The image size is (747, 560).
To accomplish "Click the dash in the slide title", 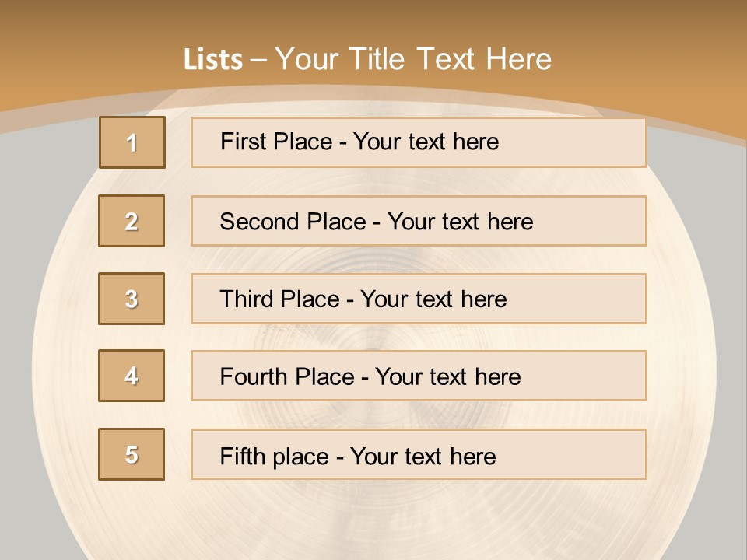I will pyautogui.click(x=259, y=60).
